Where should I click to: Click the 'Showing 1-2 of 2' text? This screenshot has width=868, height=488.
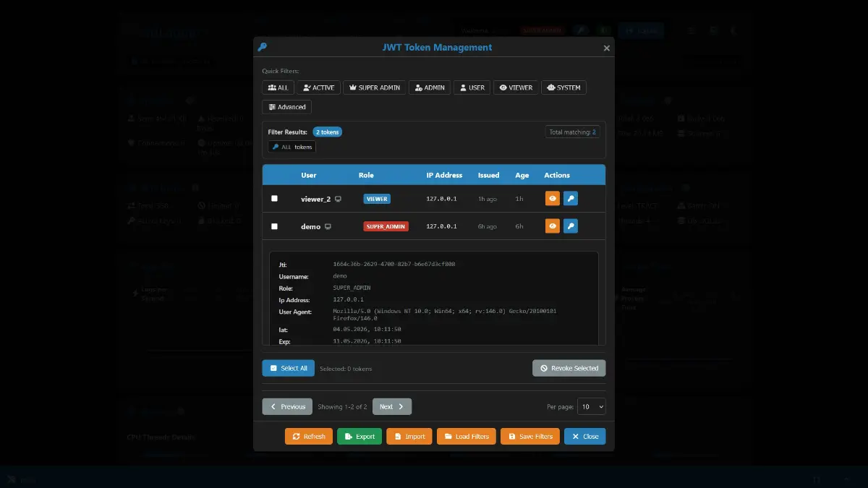tap(342, 407)
